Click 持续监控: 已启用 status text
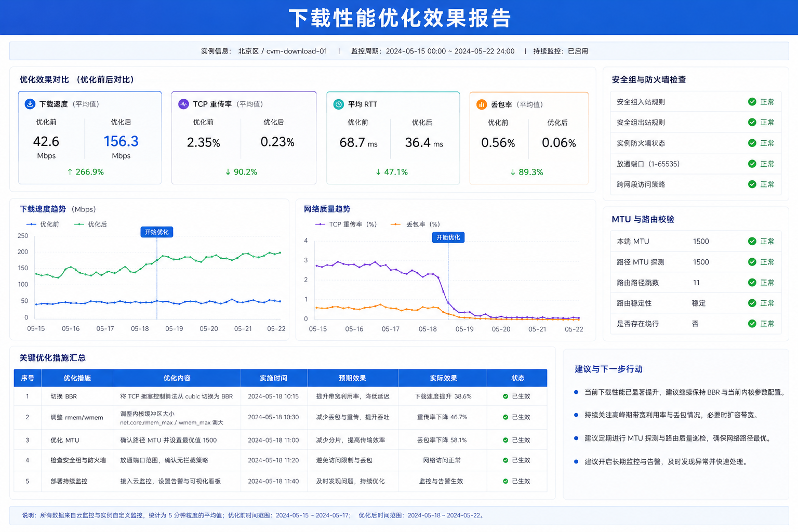The image size is (798, 532). 561,51
